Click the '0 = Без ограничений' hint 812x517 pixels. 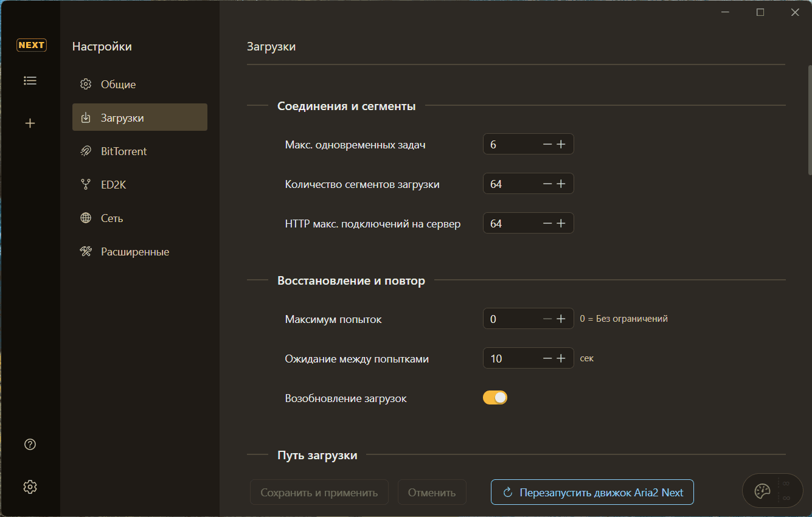[624, 319]
